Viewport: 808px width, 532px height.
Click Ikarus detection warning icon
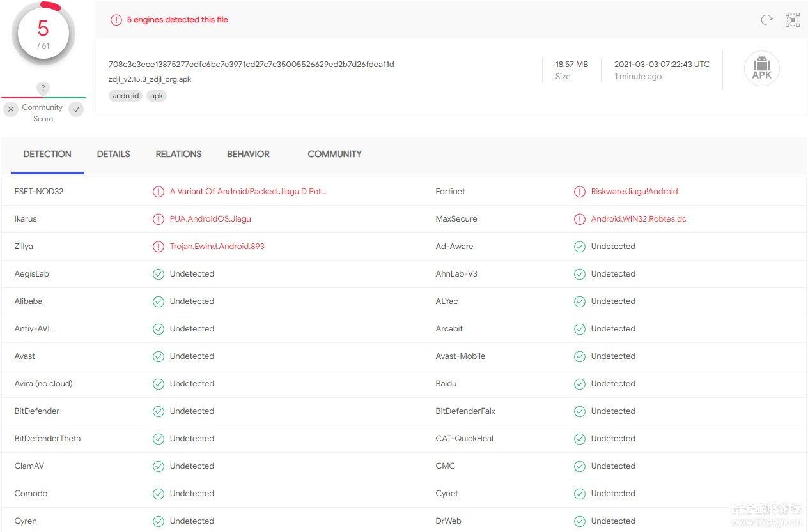(x=159, y=219)
